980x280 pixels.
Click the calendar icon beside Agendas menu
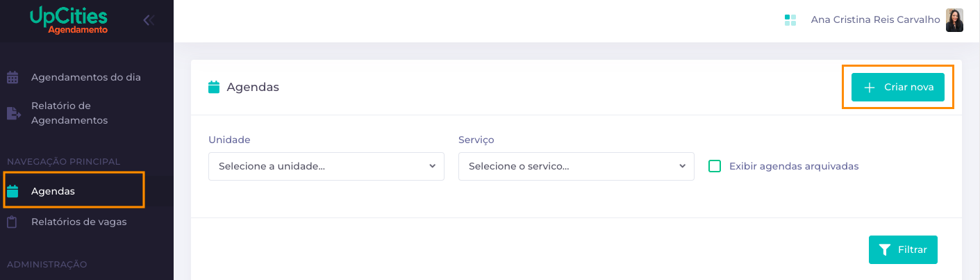pyautogui.click(x=13, y=191)
